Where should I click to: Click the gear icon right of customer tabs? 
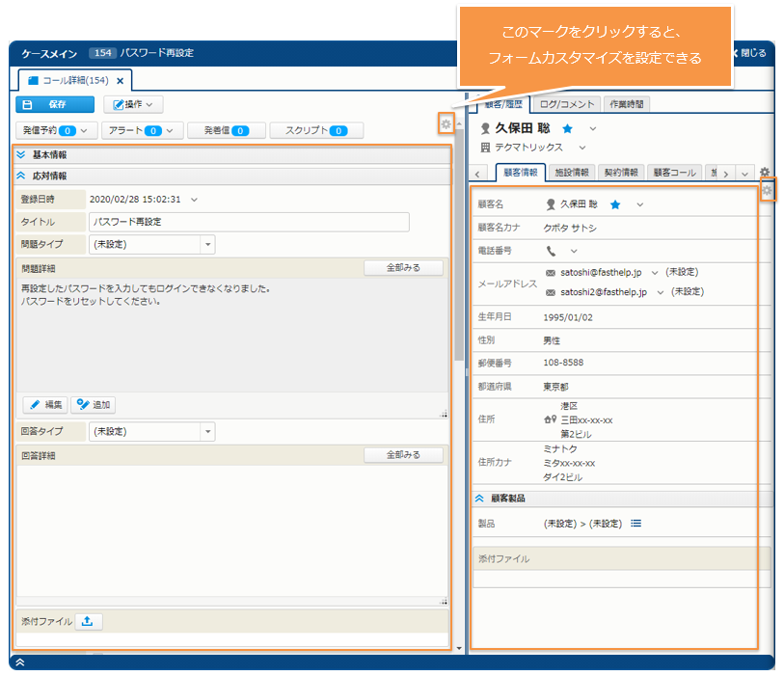click(x=765, y=173)
